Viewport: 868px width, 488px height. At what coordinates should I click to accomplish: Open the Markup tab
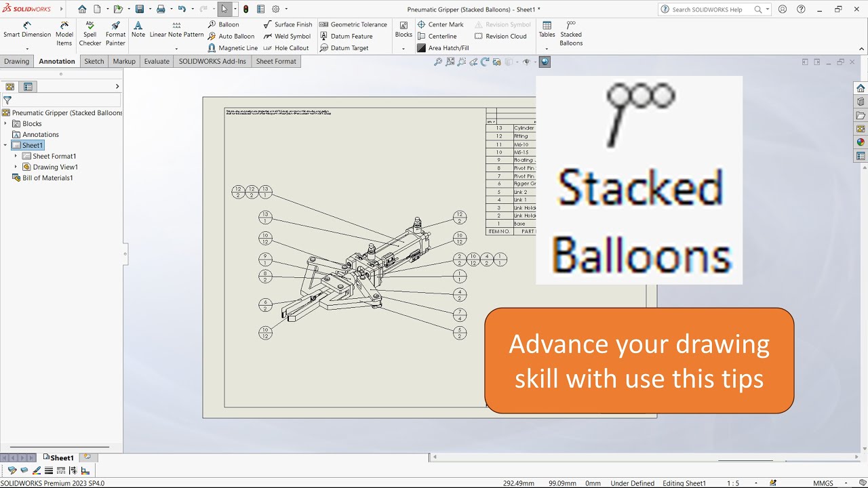(x=124, y=61)
